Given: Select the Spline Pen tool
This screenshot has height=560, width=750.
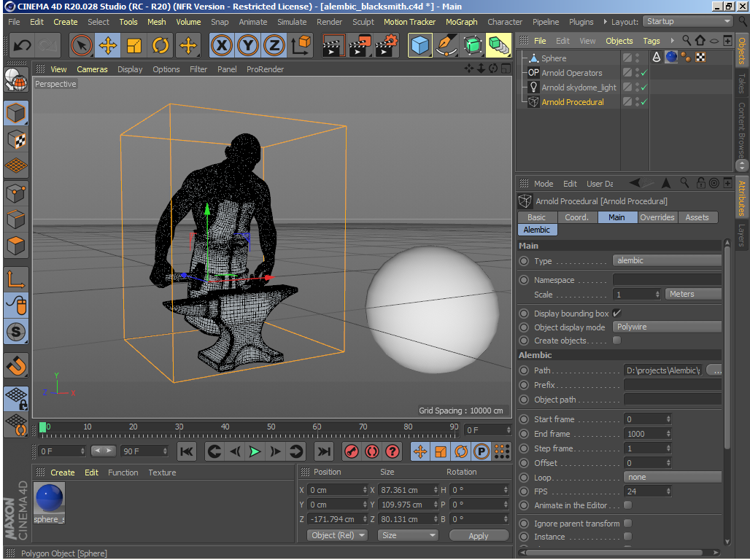Looking at the screenshot, I should [446, 46].
